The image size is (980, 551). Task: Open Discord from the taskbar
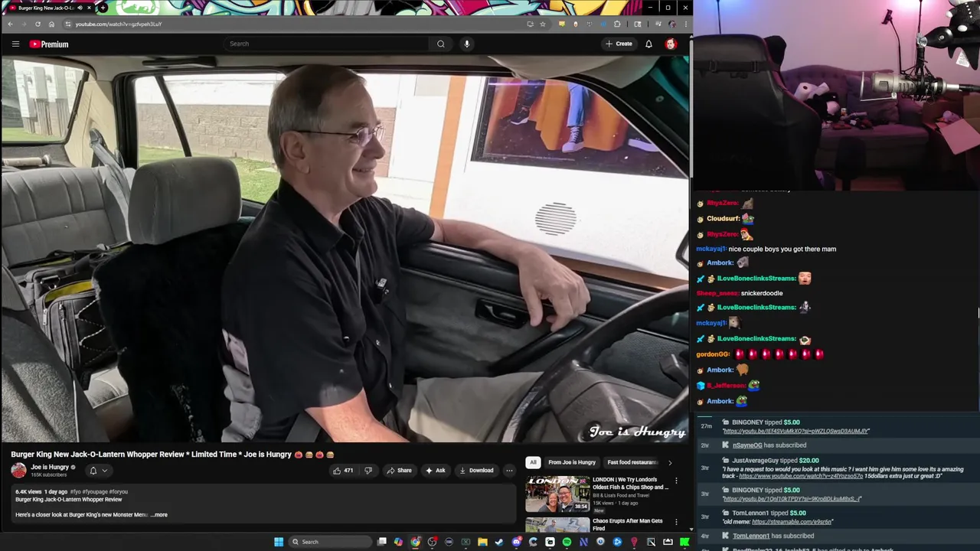pyautogui.click(x=517, y=542)
